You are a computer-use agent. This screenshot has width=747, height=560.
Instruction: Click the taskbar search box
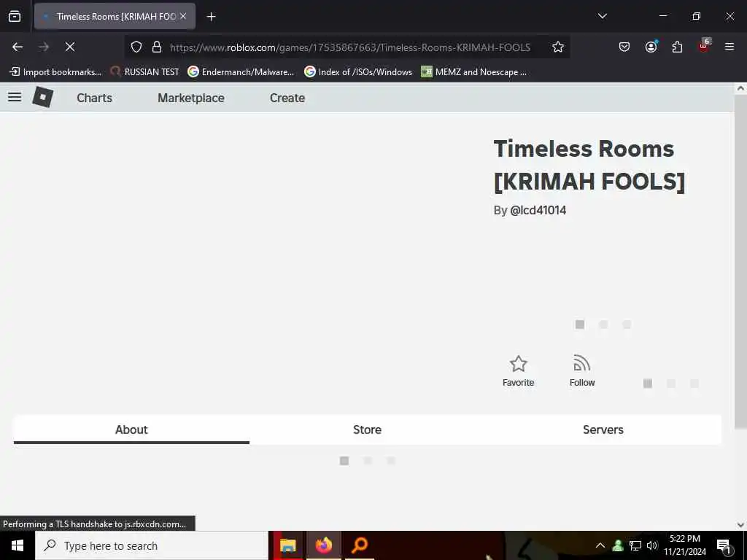tap(152, 545)
